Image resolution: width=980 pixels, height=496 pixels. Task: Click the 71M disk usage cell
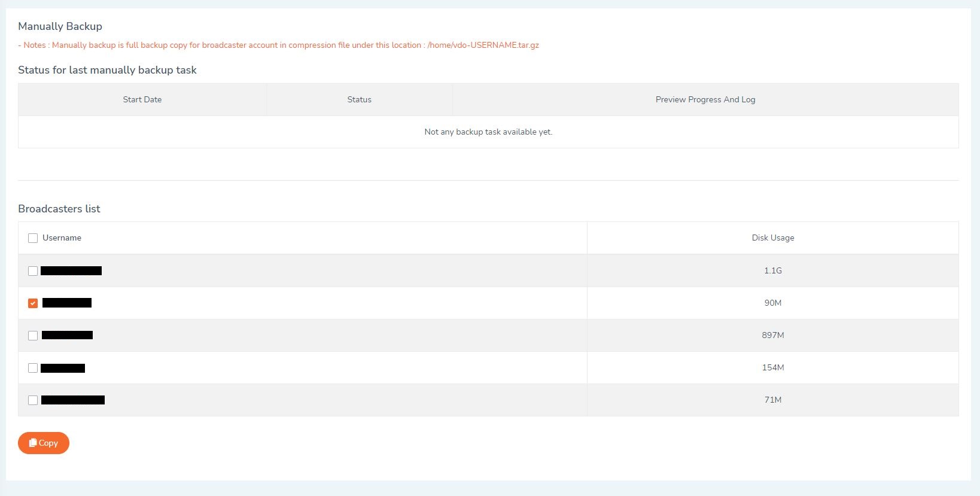773,400
